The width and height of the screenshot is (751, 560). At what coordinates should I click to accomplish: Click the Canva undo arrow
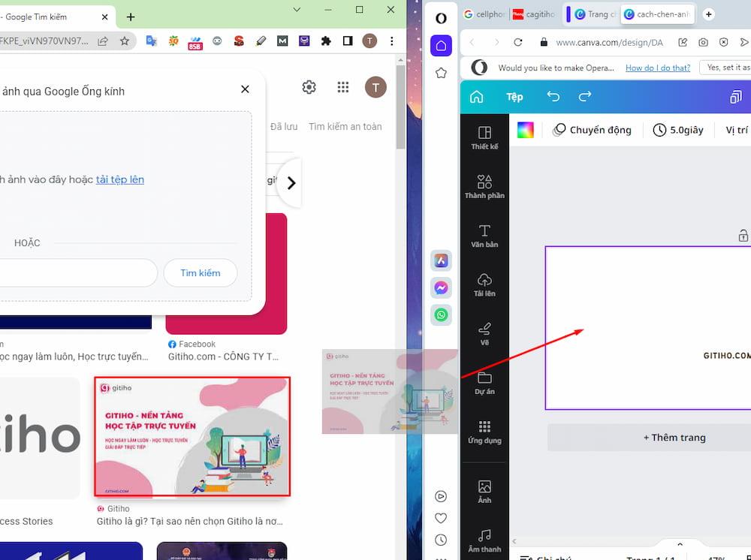point(553,97)
